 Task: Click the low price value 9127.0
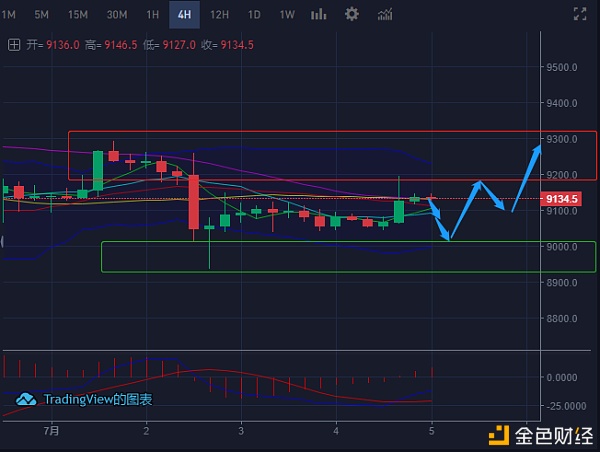point(179,45)
